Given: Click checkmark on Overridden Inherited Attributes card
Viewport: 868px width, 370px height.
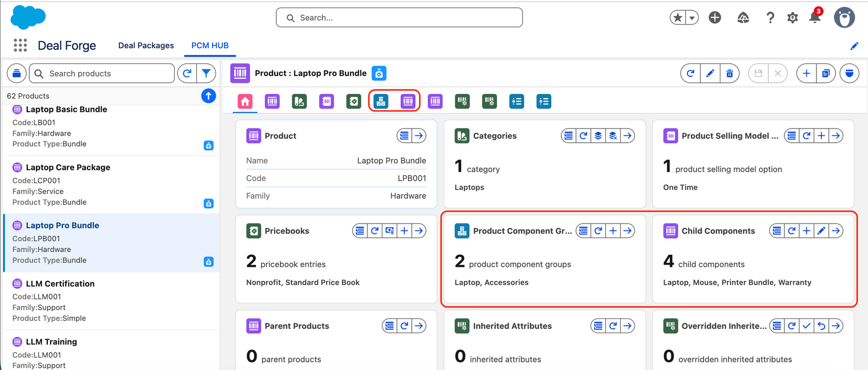Looking at the screenshot, I should pos(807,326).
